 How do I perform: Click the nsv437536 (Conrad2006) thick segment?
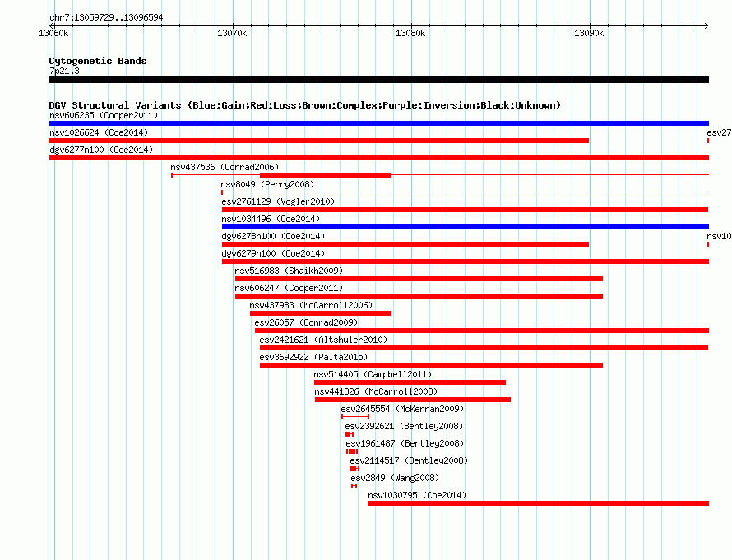[326, 175]
